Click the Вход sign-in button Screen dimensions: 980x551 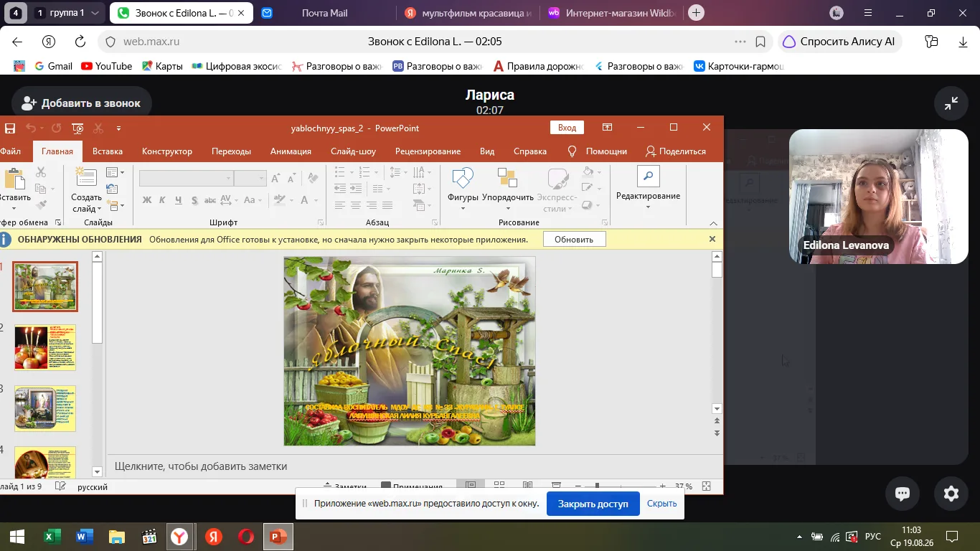pos(567,128)
